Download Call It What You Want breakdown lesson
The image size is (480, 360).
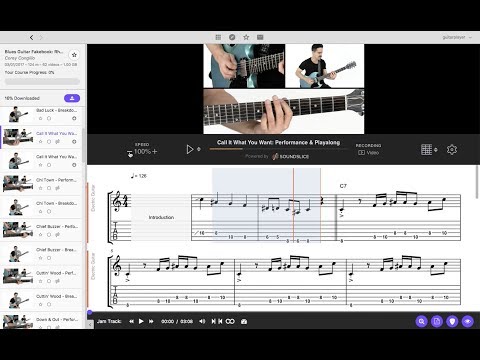[x=74, y=165]
